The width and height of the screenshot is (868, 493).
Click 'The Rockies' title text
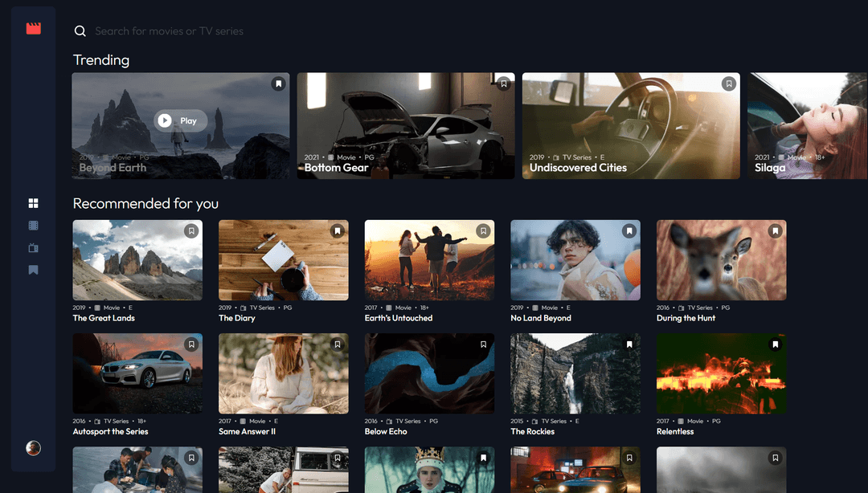[x=533, y=432]
